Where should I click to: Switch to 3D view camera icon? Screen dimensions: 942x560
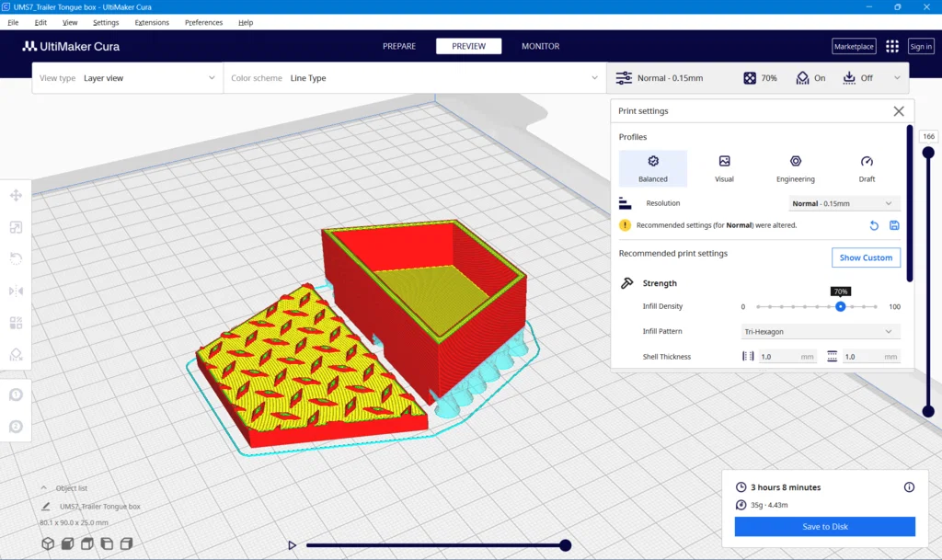pyautogui.click(x=48, y=543)
